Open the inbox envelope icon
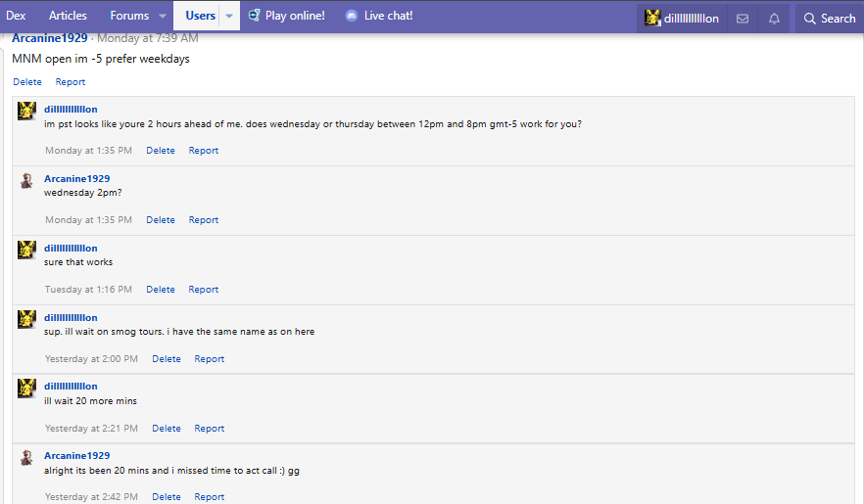Screen dimensions: 864x504 click(743, 19)
